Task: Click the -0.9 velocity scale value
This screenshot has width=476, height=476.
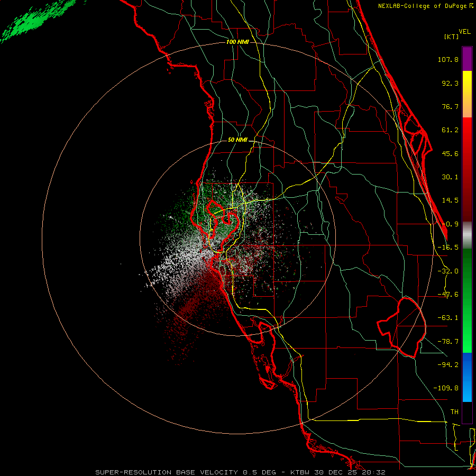Action: [x=450, y=224]
